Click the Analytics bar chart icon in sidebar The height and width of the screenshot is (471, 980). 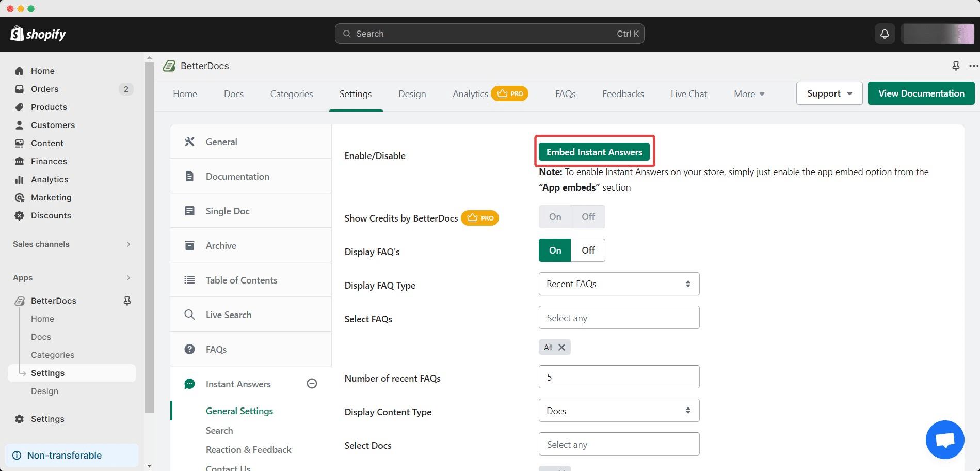pyautogui.click(x=20, y=179)
